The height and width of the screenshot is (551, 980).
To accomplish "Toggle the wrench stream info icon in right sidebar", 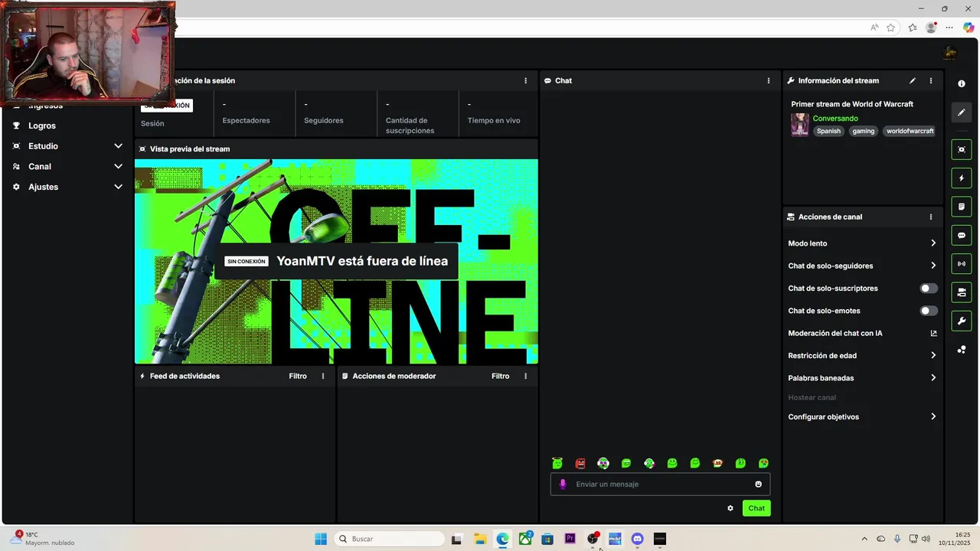I will click(x=962, y=321).
